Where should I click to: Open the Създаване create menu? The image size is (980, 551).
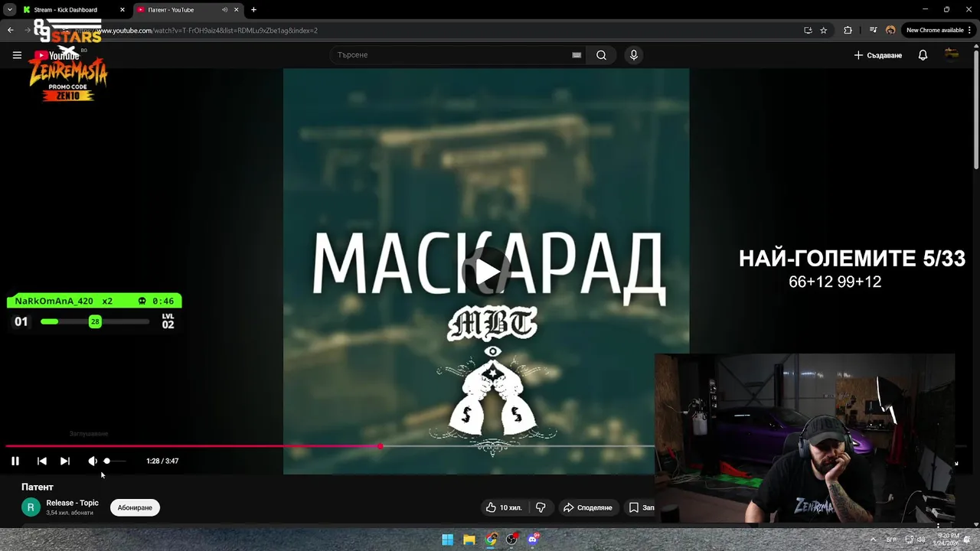click(x=877, y=55)
